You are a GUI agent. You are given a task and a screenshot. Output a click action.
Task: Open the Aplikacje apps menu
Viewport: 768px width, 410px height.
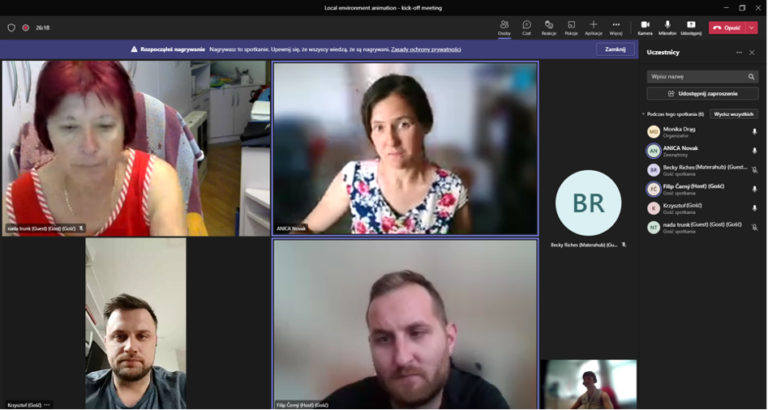[x=593, y=25]
